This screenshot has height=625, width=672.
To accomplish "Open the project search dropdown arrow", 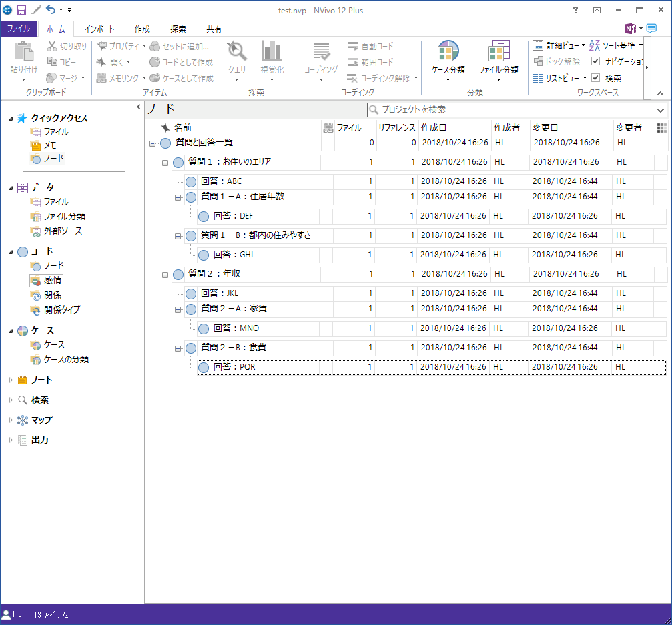I will (661, 110).
